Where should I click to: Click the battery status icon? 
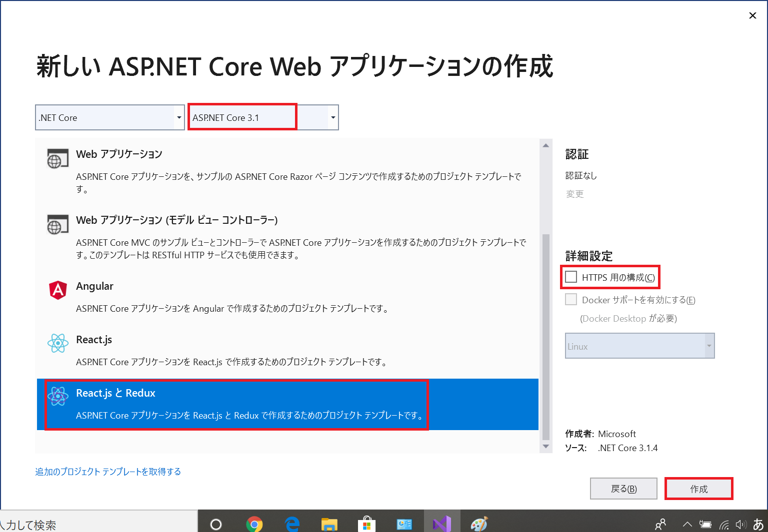click(705, 525)
